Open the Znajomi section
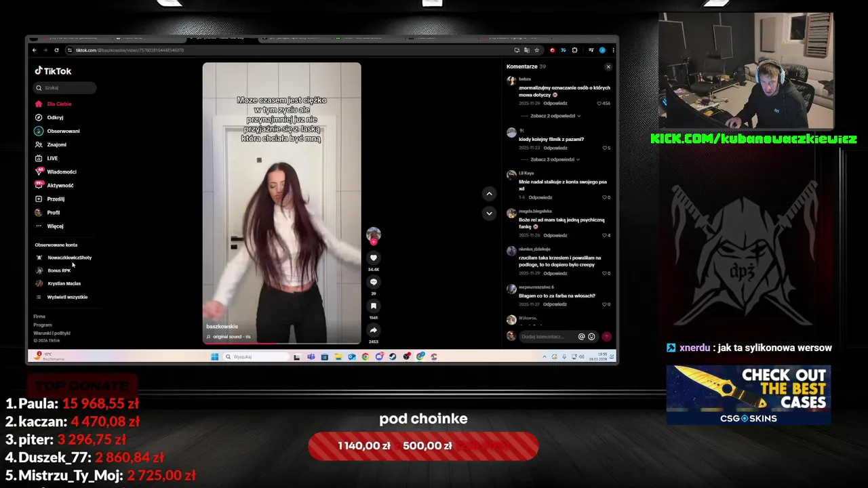The width and height of the screenshot is (868, 488). pos(51,144)
